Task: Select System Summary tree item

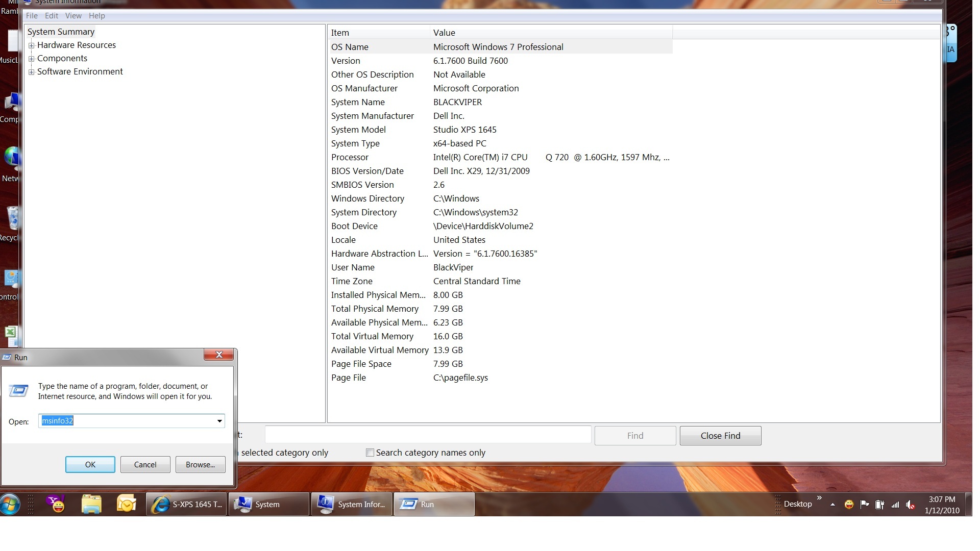Action: coord(61,32)
